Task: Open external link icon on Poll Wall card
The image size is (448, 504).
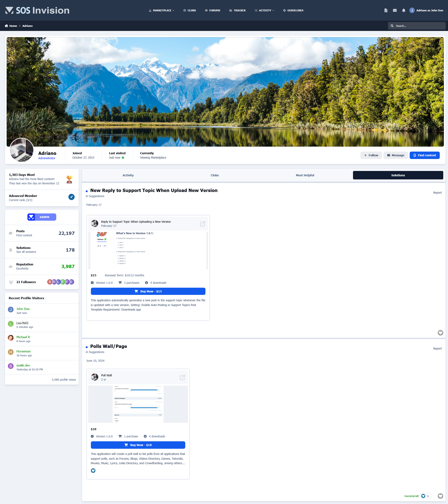Action: coord(182,377)
